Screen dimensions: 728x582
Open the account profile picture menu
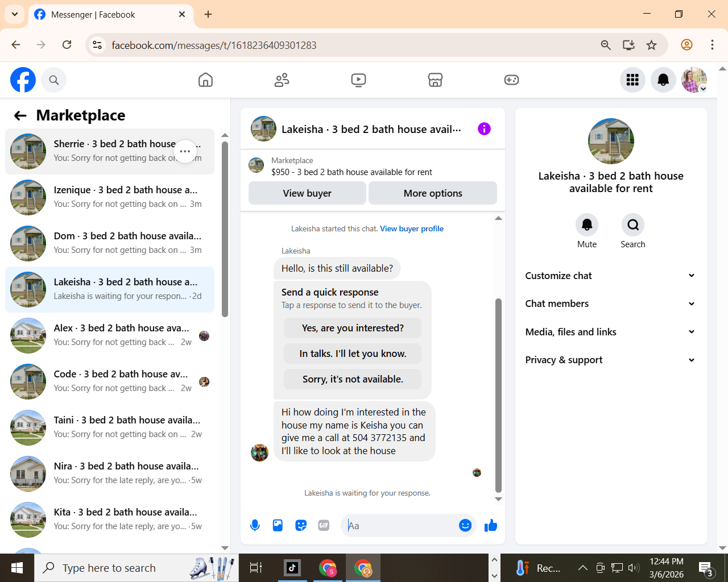click(x=694, y=80)
